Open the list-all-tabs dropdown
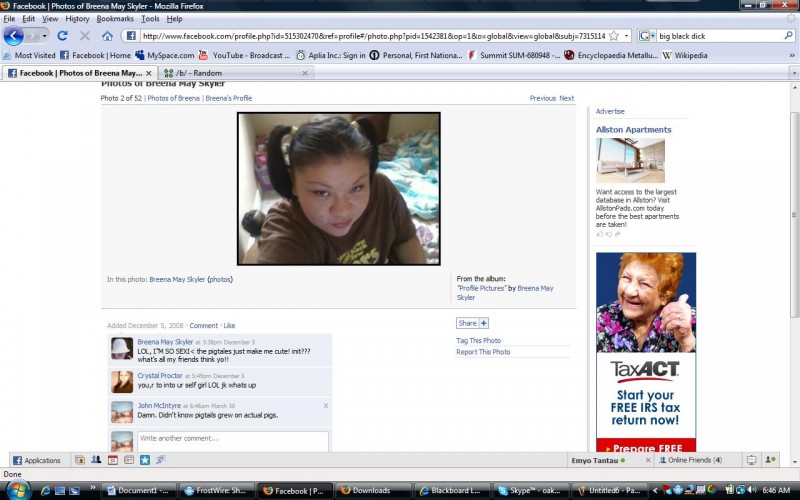Image resolution: width=800 pixels, height=500 pixels. (x=794, y=73)
